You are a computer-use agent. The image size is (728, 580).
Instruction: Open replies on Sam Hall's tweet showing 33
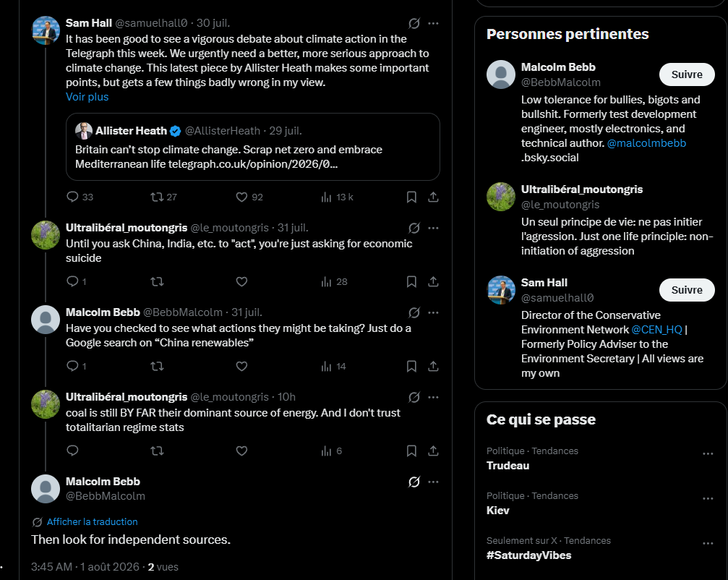pos(72,197)
